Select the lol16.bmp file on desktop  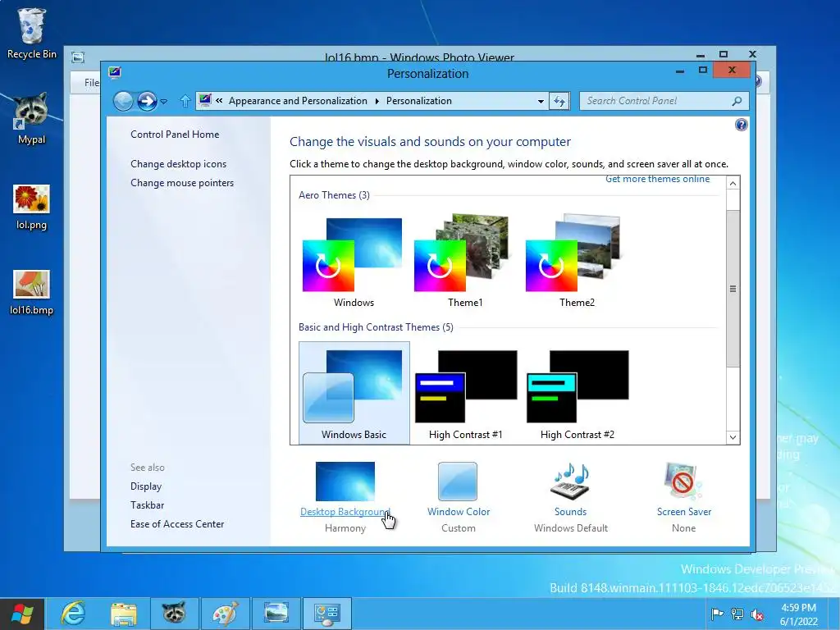pyautogui.click(x=31, y=293)
